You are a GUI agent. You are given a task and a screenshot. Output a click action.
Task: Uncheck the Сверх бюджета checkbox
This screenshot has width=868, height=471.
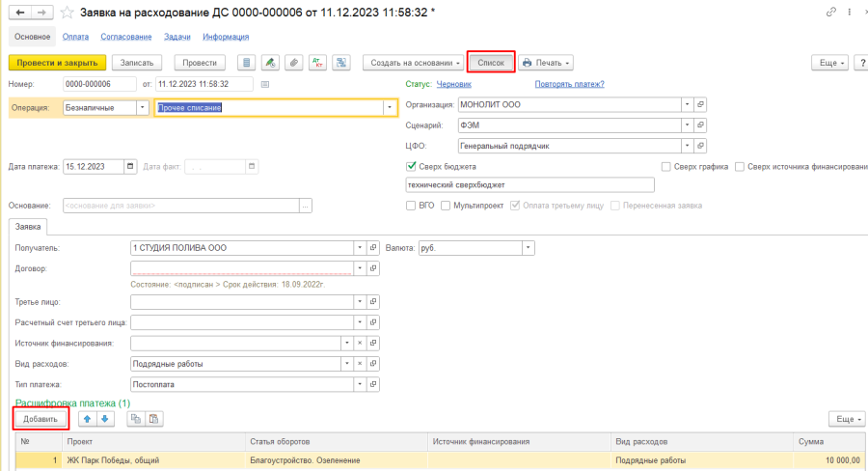(412, 166)
